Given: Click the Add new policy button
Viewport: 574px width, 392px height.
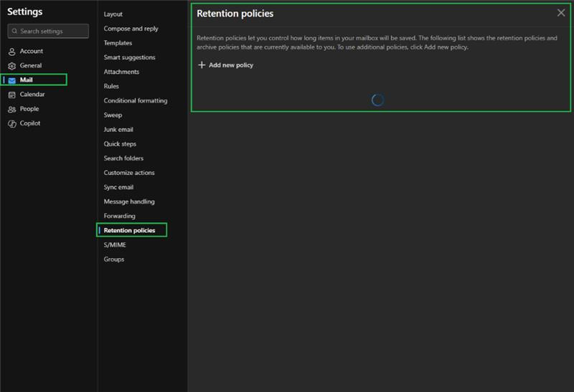Looking at the screenshot, I should (225, 65).
